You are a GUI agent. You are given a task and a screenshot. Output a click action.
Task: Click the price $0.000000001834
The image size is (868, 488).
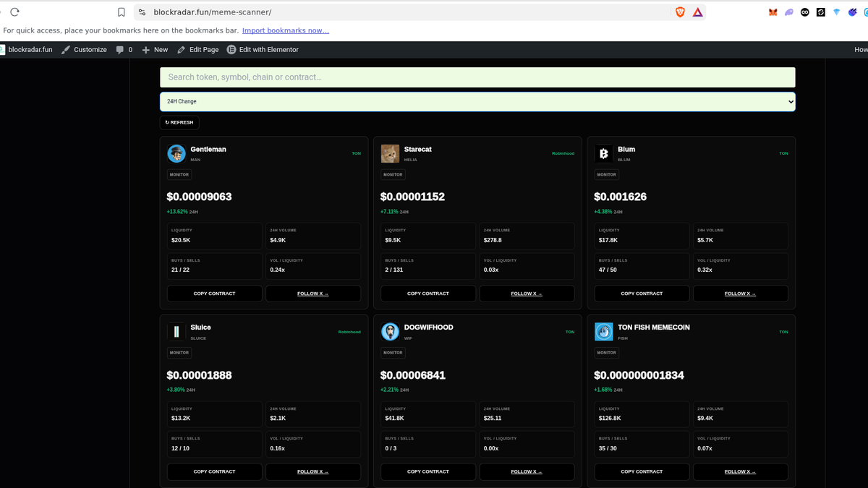point(639,375)
